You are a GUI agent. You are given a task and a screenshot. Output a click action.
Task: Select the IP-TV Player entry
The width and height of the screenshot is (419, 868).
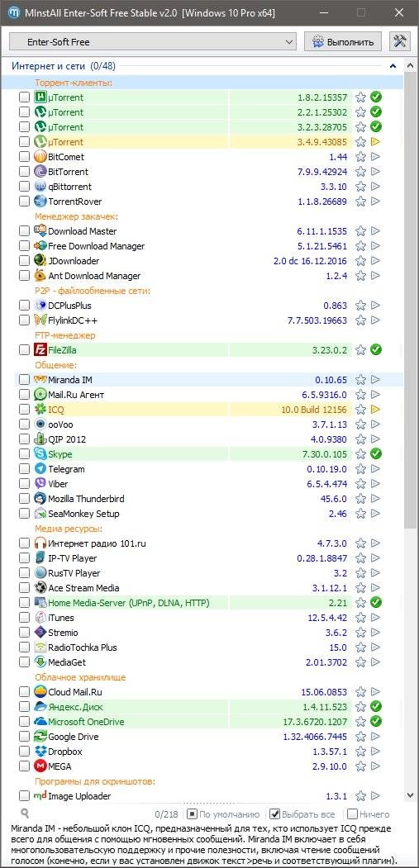72,558
